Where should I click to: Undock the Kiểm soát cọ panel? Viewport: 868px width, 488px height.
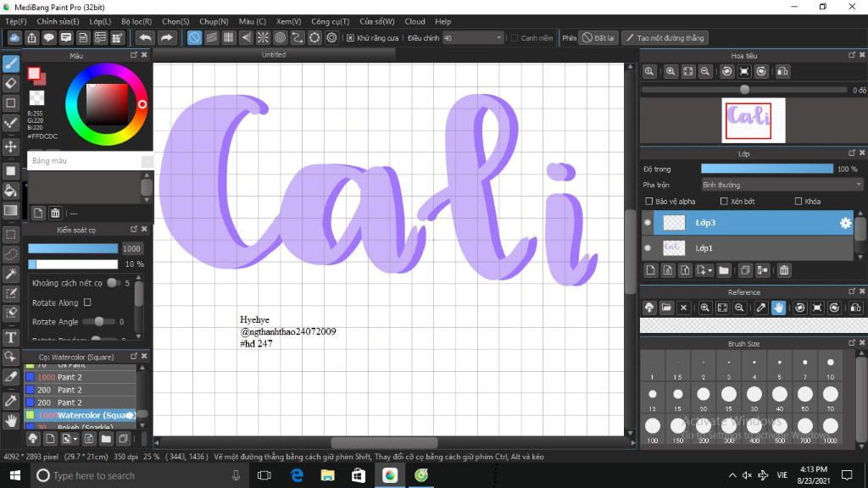coord(134,229)
